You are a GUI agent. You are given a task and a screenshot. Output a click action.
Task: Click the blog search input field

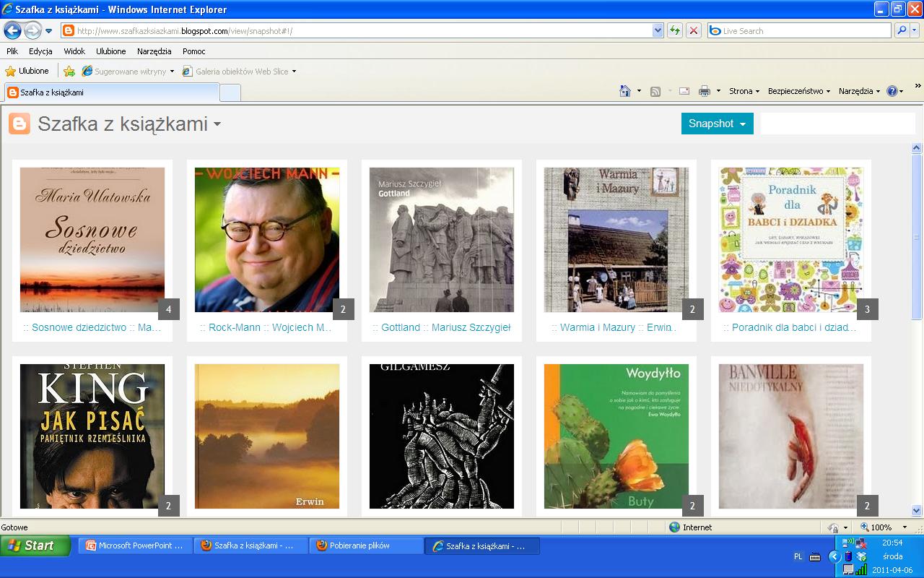click(x=838, y=124)
